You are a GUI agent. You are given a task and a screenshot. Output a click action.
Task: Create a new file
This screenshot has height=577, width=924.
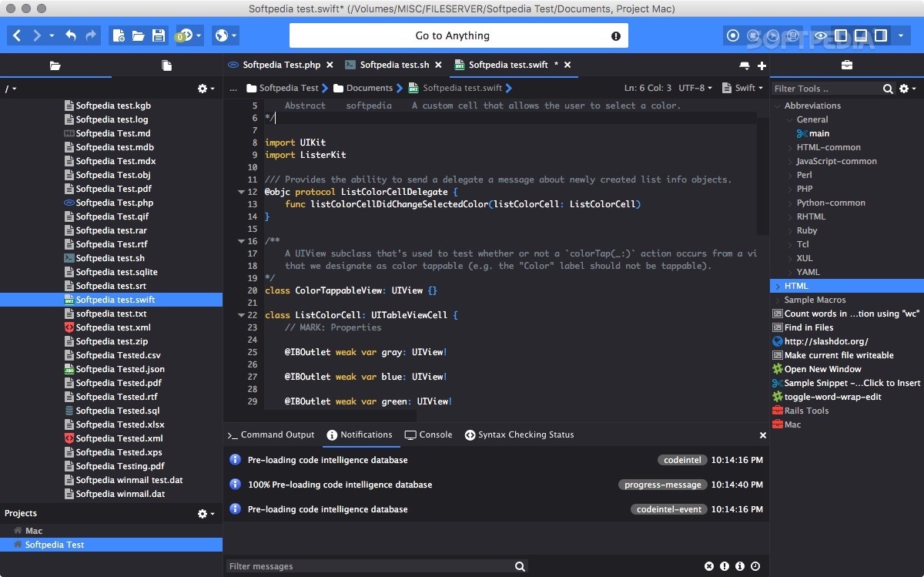pos(119,35)
